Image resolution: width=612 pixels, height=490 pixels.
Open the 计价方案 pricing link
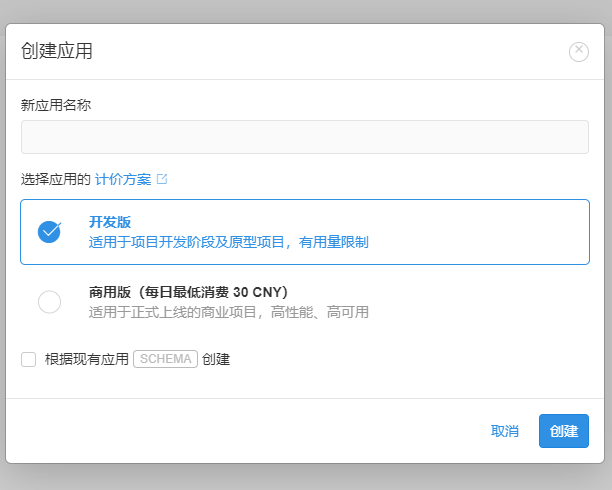click(x=123, y=179)
